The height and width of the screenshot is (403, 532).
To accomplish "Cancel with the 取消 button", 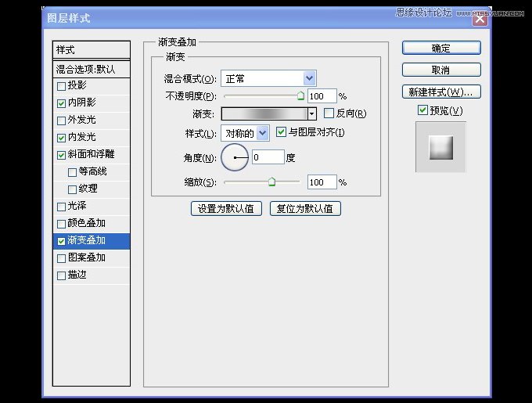I will 441,70.
